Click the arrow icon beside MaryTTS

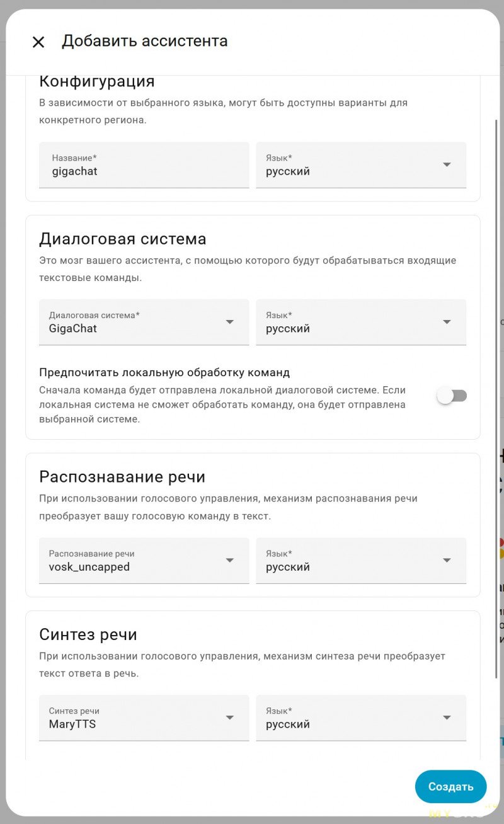230,718
